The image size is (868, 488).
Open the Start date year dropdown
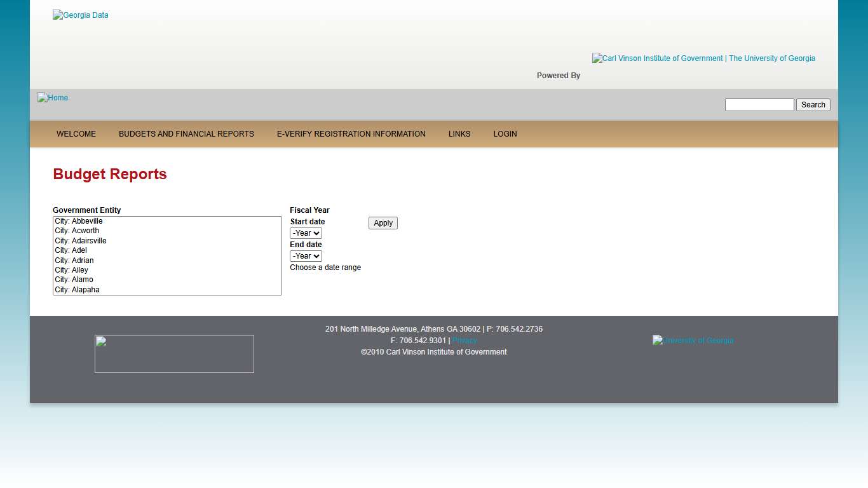tap(306, 233)
